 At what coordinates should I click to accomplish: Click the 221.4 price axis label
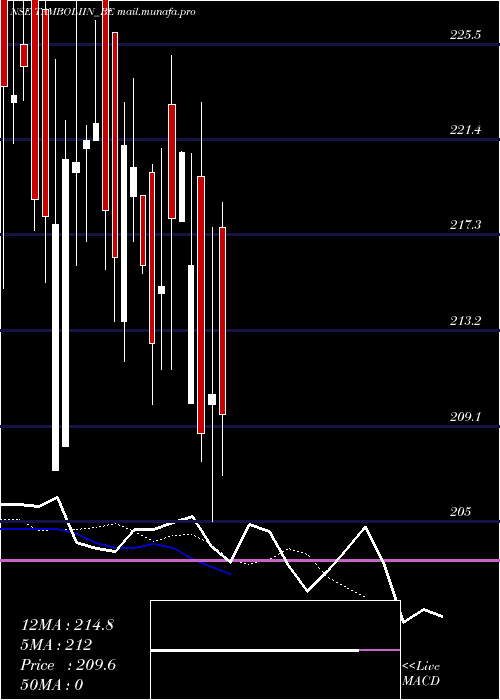pos(465,130)
